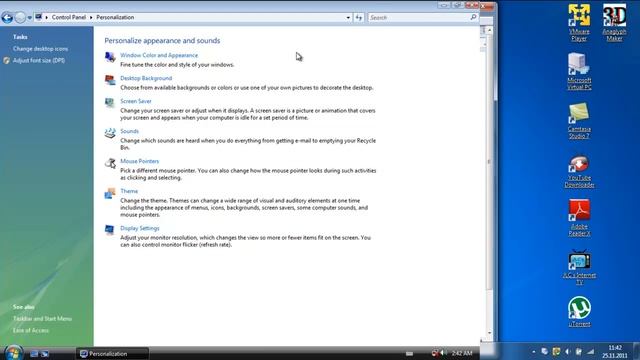The height and width of the screenshot is (360, 640).
Task: Open Taskbar and Start Menu link
Action: coord(42,318)
